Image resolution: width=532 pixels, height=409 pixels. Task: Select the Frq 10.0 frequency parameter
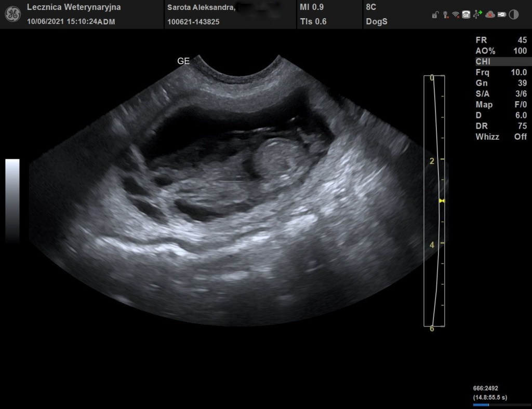coord(501,73)
